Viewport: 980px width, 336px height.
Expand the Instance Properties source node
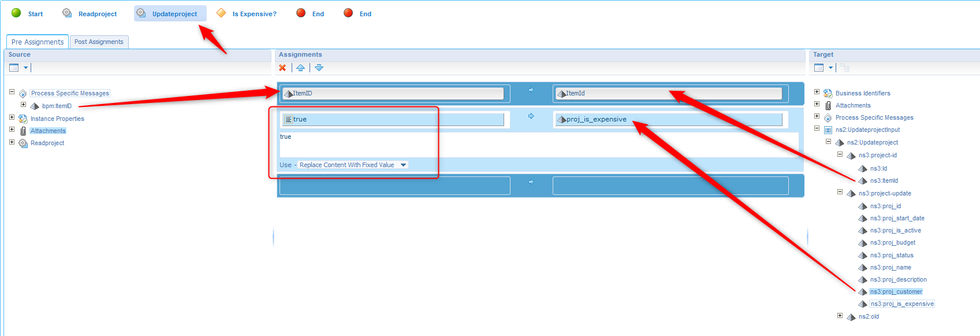pyautogui.click(x=12, y=117)
